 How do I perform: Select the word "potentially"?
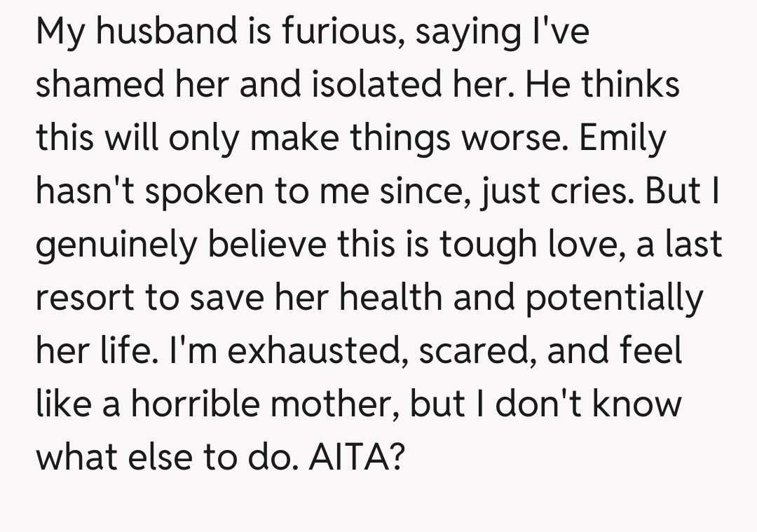point(613,297)
